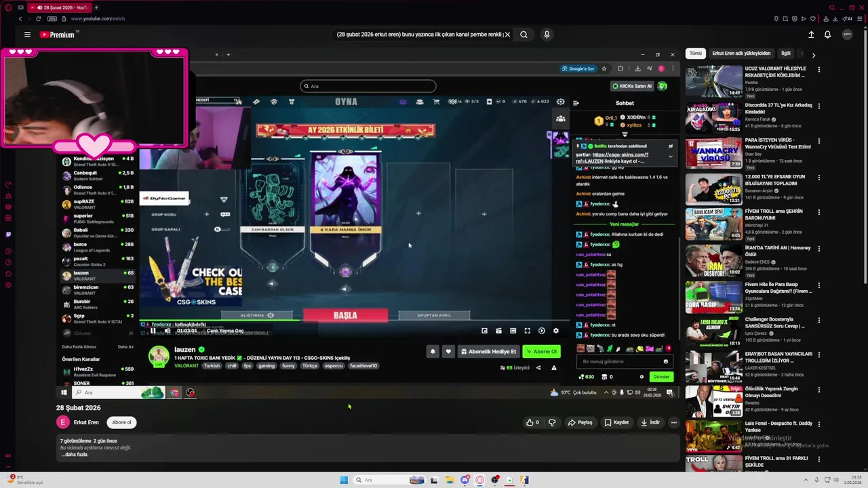Open emoji picker in chat message box

click(666, 361)
